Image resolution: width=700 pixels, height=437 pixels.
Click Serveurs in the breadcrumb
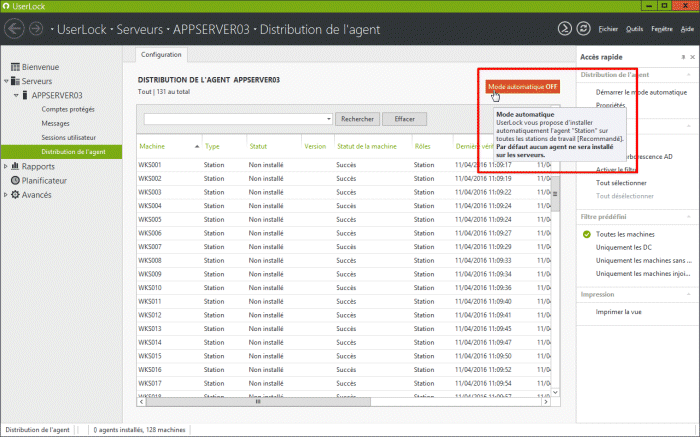139,29
